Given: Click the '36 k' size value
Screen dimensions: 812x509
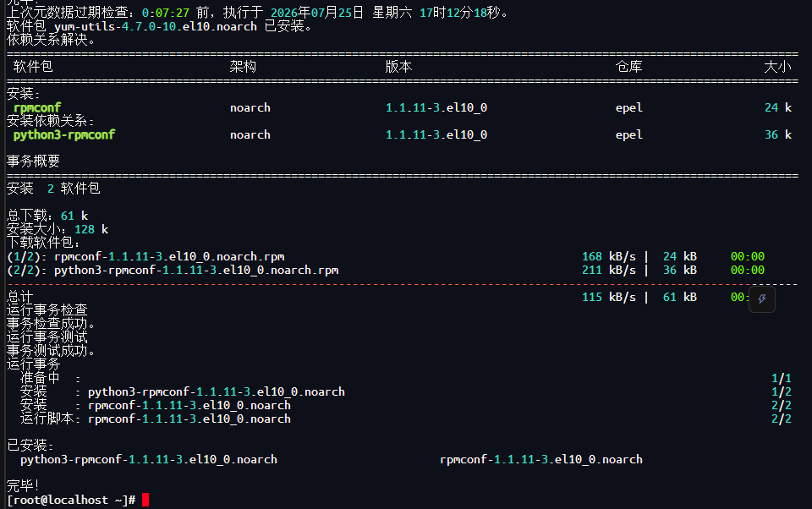Looking at the screenshot, I should click(x=778, y=134).
